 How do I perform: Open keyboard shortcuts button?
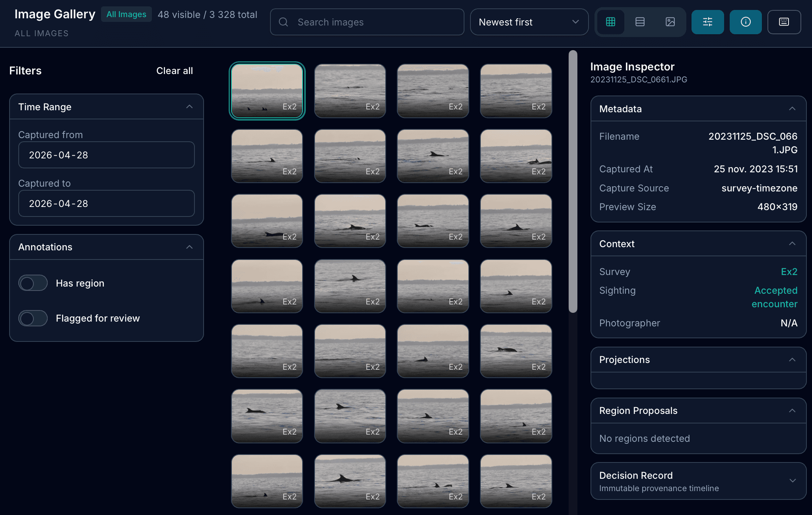coord(784,22)
